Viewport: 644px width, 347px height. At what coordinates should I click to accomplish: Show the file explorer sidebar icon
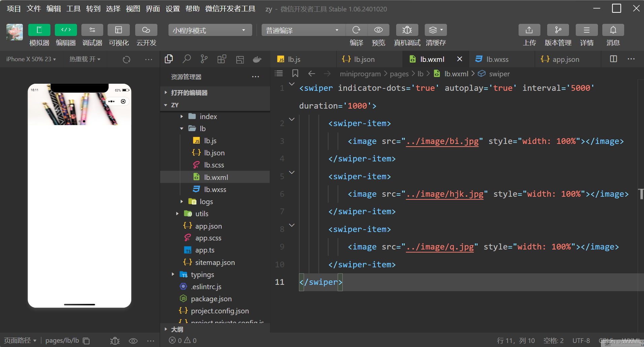[169, 59]
